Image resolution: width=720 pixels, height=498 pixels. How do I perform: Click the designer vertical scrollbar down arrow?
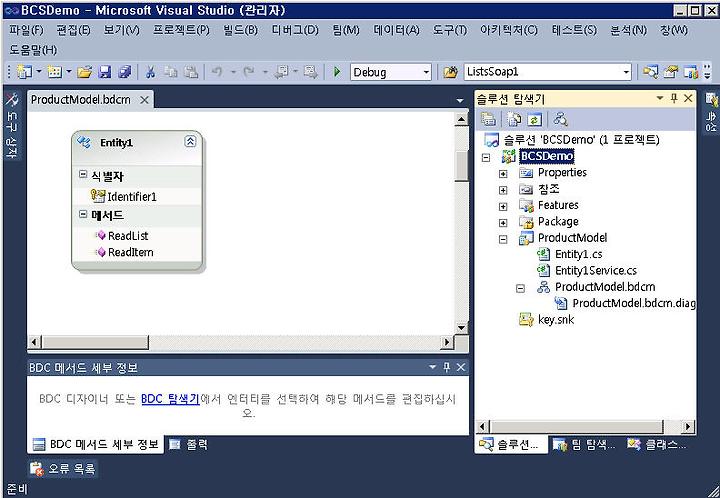point(461,327)
